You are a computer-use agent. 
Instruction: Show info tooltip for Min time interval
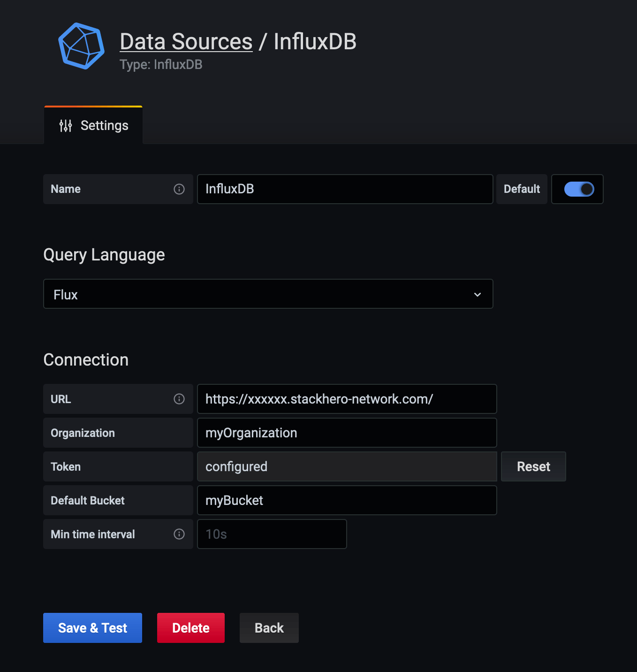[x=179, y=534]
